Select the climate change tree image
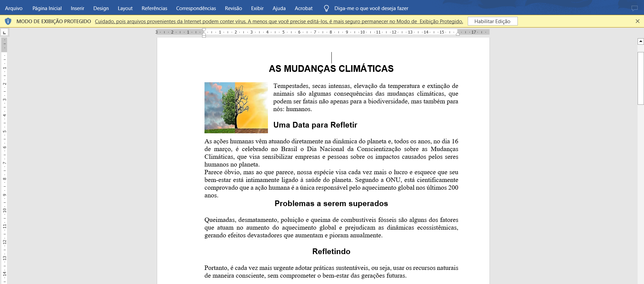The height and width of the screenshot is (284, 644). [236, 108]
